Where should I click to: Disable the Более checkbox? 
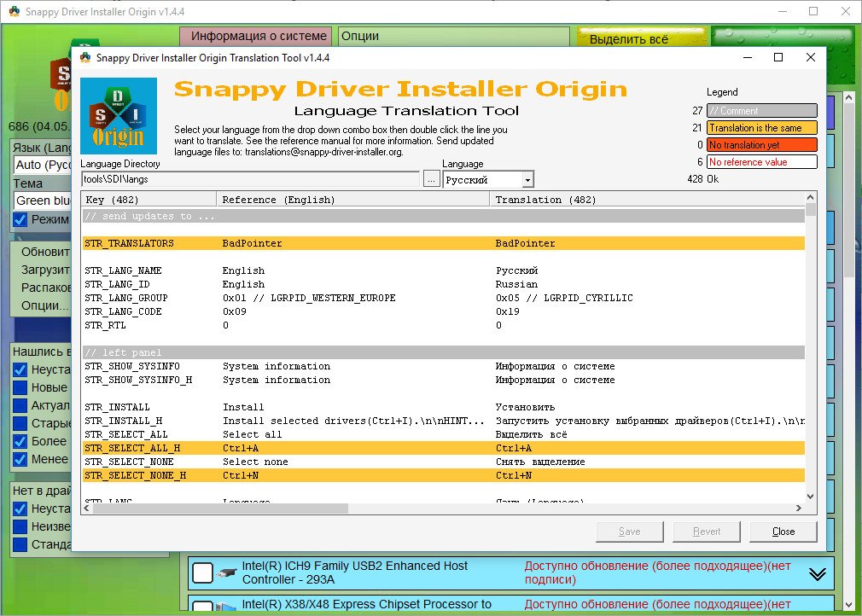coord(20,441)
